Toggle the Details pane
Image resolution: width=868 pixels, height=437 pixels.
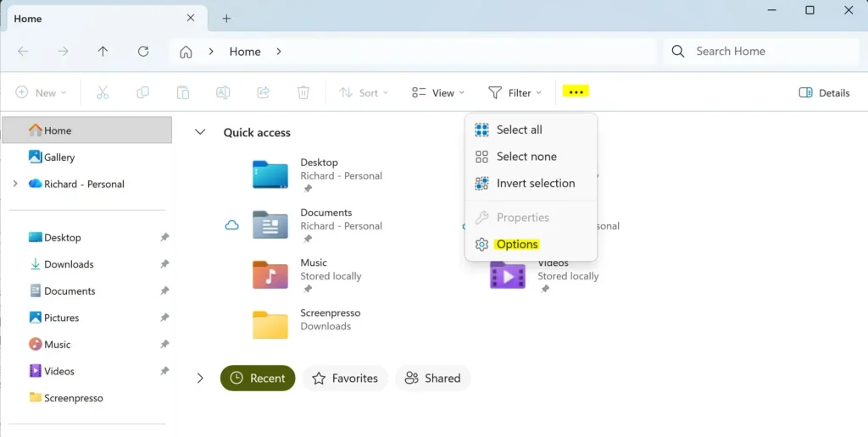click(x=824, y=92)
